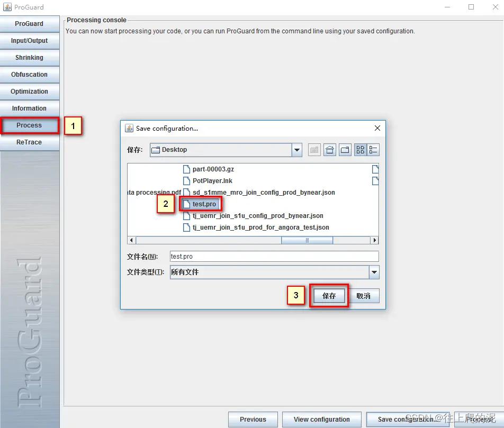Create new folder icon in dialog
The height and width of the screenshot is (428, 504).
pyautogui.click(x=345, y=150)
